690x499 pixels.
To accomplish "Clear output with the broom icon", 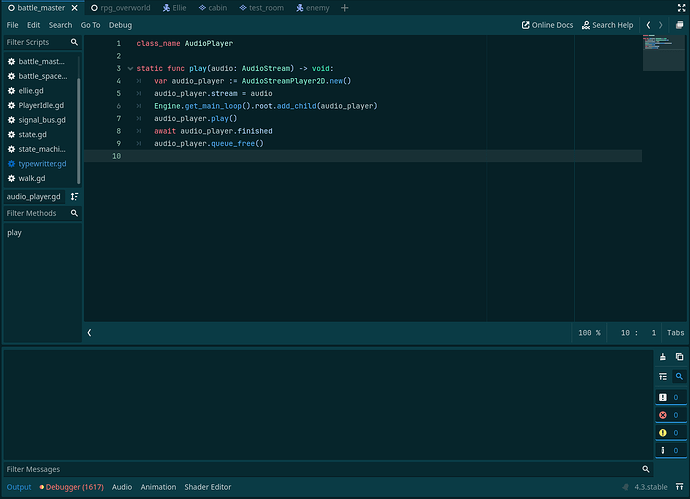I will tap(663, 357).
